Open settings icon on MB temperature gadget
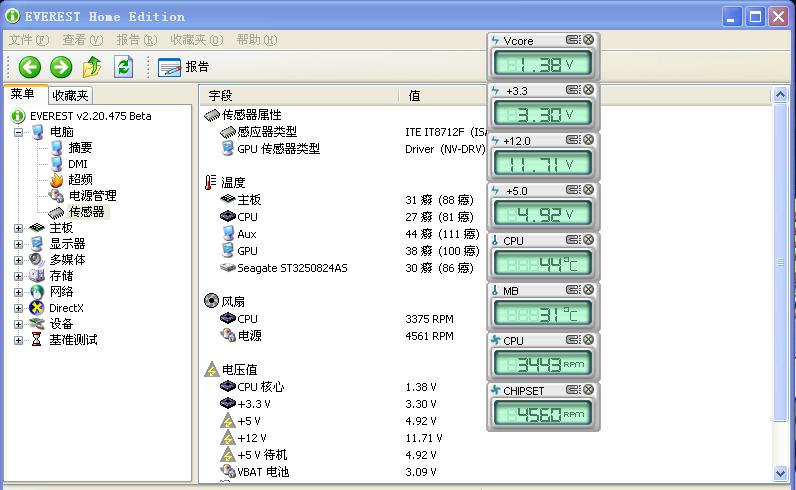 pyautogui.click(x=573, y=290)
